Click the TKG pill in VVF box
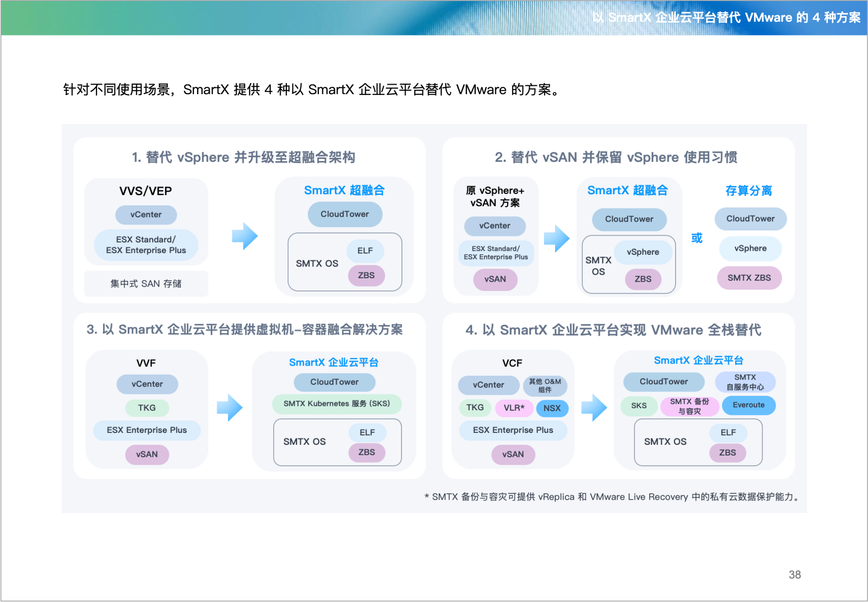The width and height of the screenshot is (868, 602). pyautogui.click(x=147, y=408)
